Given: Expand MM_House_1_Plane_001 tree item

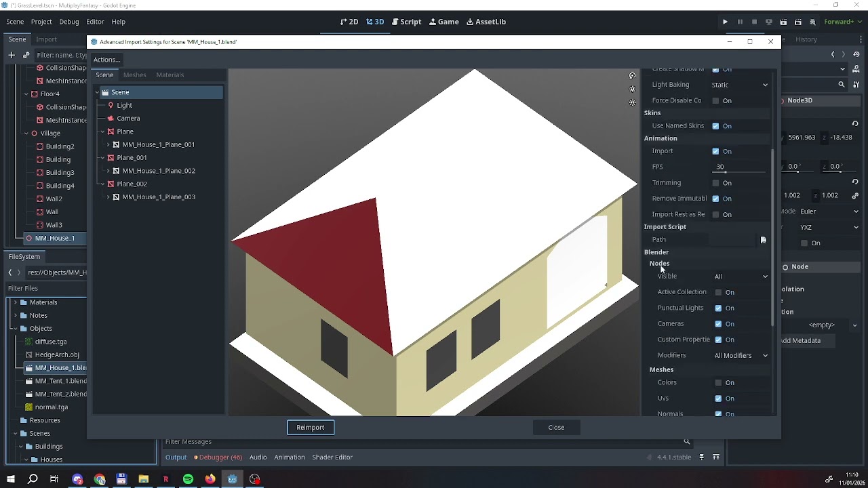Looking at the screenshot, I should click(108, 145).
